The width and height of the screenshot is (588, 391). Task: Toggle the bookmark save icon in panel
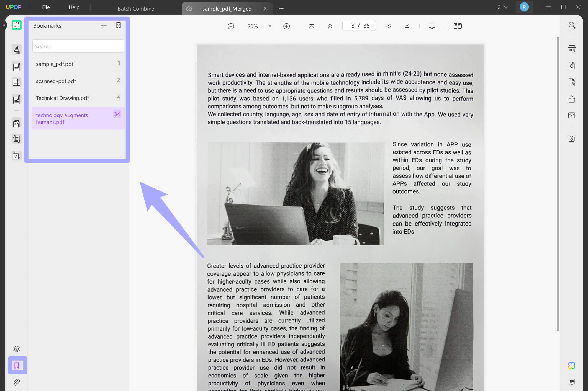118,25
